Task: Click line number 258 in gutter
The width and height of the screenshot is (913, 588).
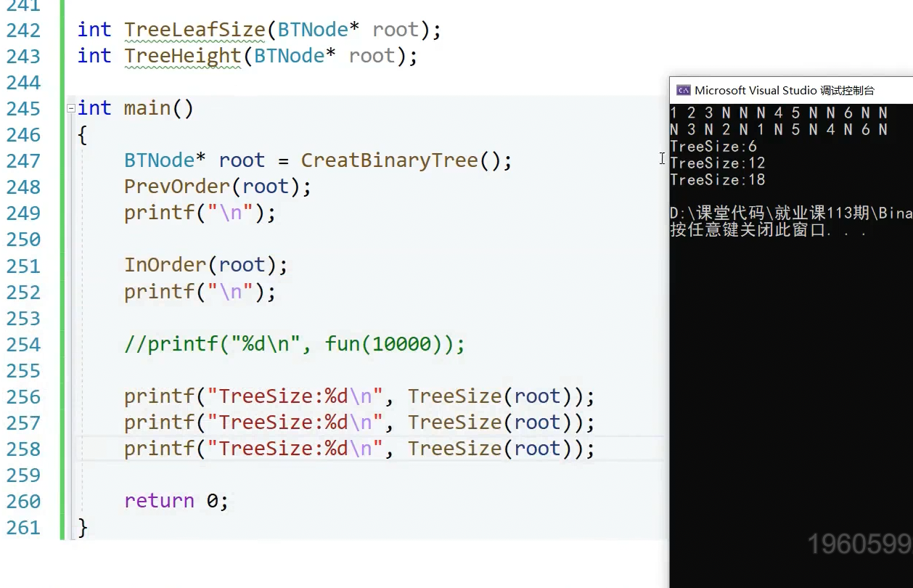Action: pyautogui.click(x=23, y=449)
